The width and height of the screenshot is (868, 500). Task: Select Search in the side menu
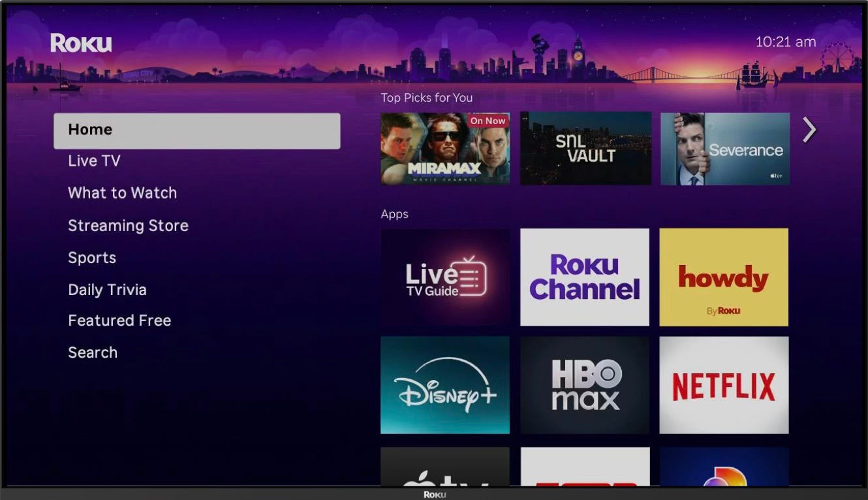pos(93,352)
